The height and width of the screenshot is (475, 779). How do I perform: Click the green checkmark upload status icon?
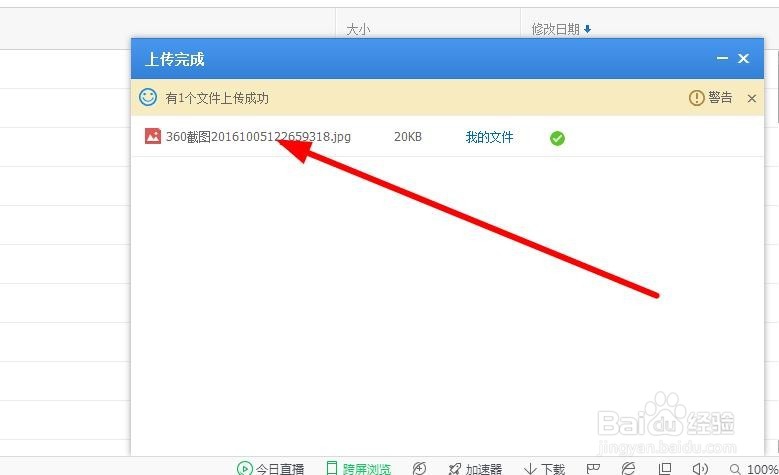(x=557, y=138)
